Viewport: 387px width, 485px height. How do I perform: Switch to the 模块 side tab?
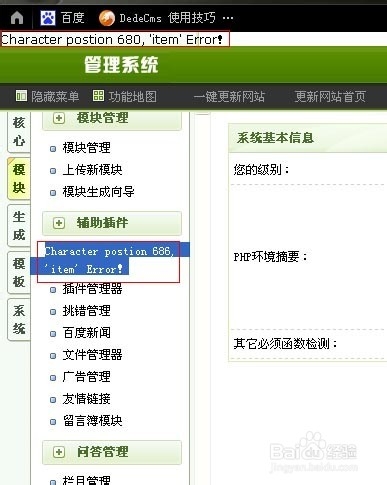click(19, 178)
